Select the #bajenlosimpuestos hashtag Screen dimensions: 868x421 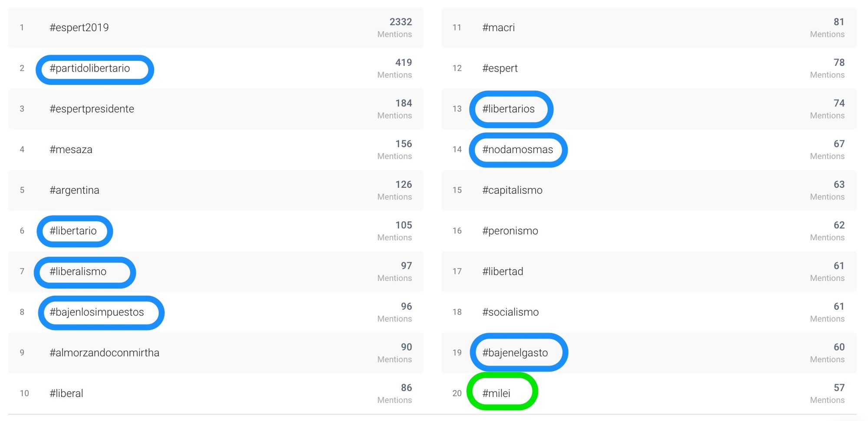point(97,312)
